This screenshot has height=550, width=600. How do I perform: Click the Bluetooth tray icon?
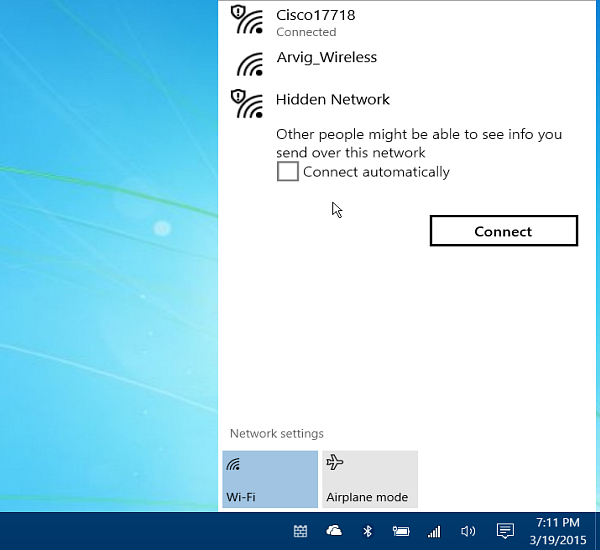(367, 531)
